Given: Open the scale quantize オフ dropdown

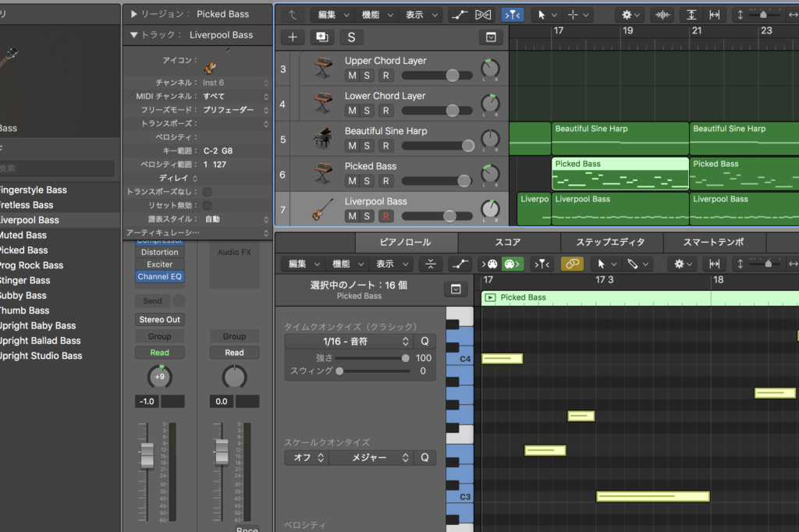Looking at the screenshot, I should coord(307,458).
